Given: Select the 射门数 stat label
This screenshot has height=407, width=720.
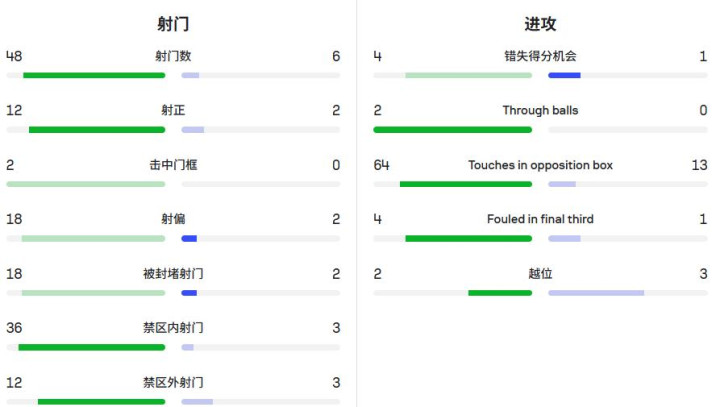Looking at the screenshot, I should (173, 56).
